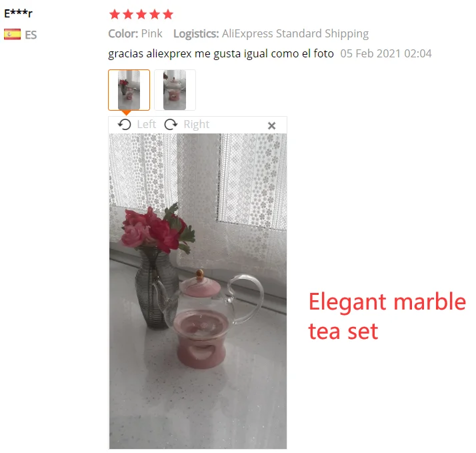Viewport: 476px width, 453px height.
Task: Close the enlarged review photo viewer
Action: 272,126
